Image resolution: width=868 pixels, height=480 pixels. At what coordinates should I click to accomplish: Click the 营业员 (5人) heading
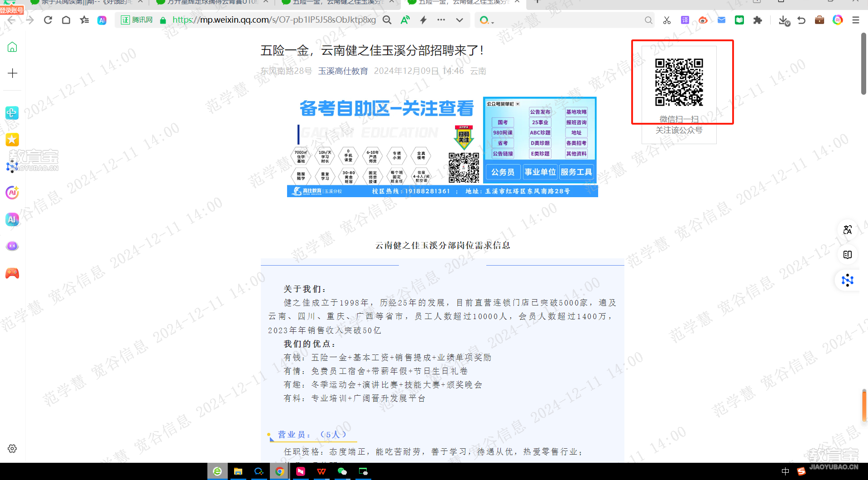(312, 434)
